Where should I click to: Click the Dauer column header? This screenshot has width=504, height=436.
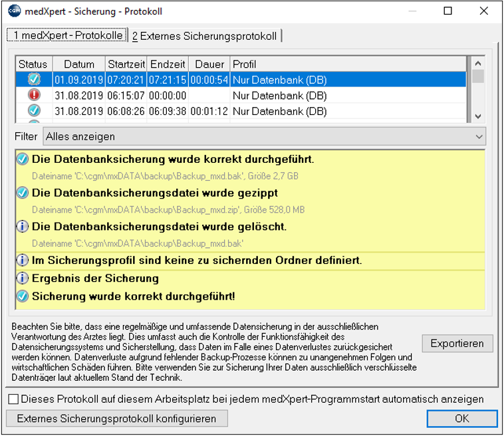[x=209, y=64]
